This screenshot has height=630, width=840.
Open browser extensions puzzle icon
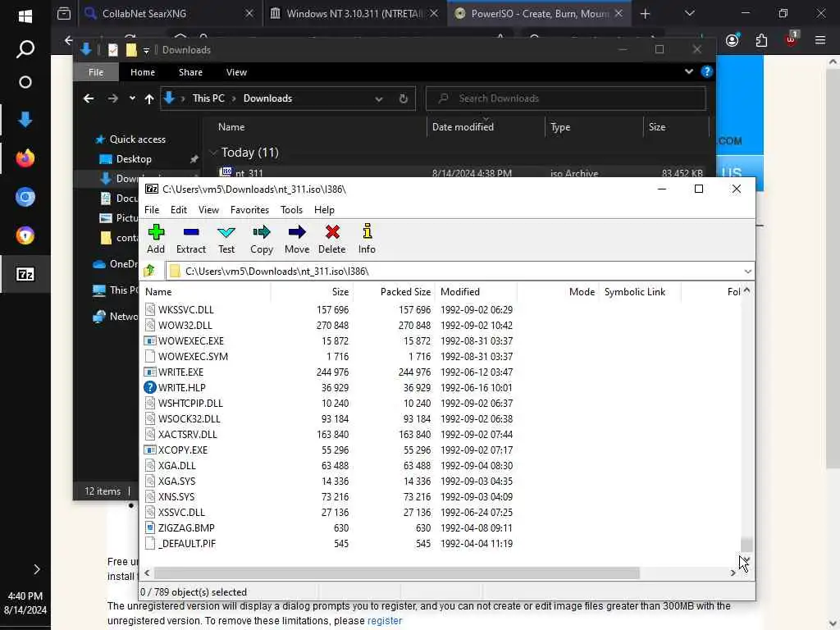(x=761, y=40)
